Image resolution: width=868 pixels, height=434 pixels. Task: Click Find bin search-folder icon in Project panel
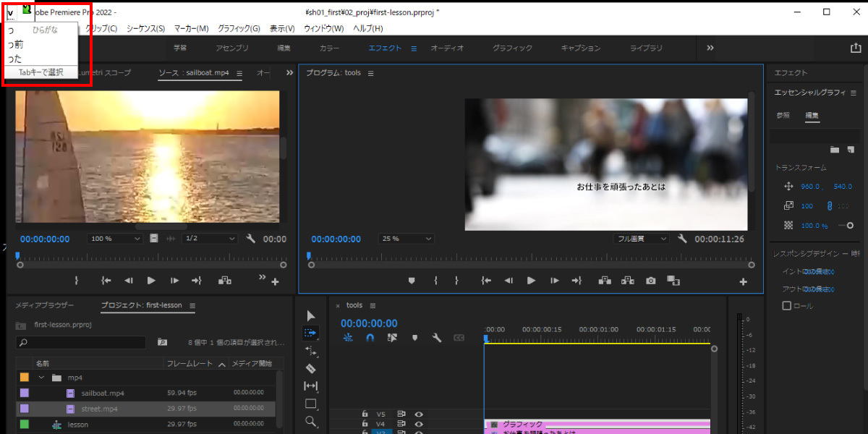[162, 342]
